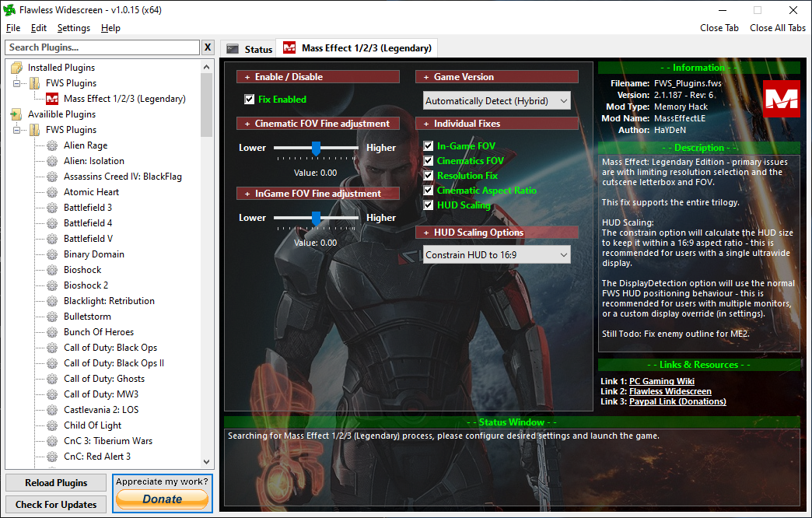Click the Flawless Widescreen app logo icon

pos(9,10)
